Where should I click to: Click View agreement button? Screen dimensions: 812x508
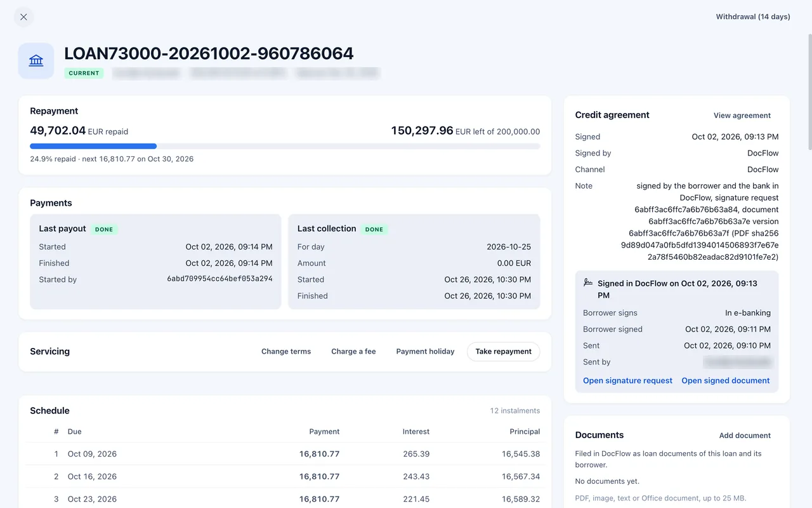pos(742,116)
